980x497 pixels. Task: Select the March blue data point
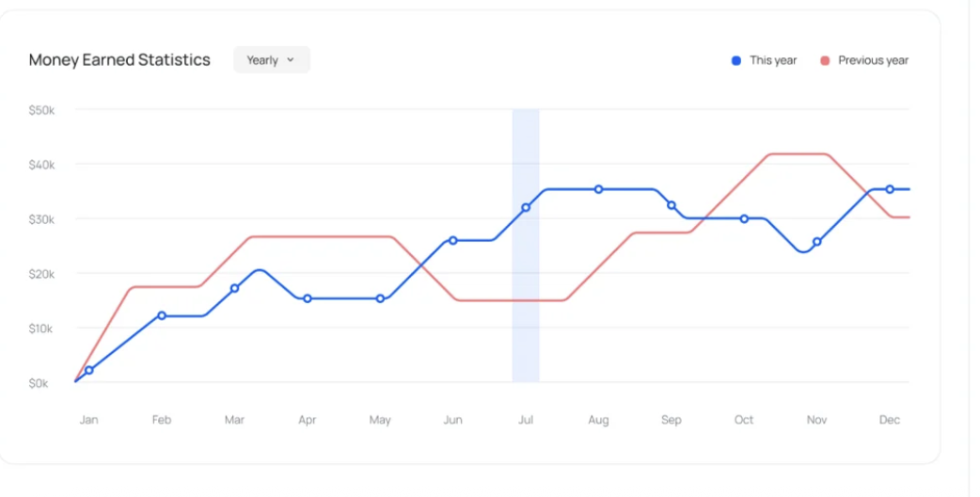click(x=234, y=288)
